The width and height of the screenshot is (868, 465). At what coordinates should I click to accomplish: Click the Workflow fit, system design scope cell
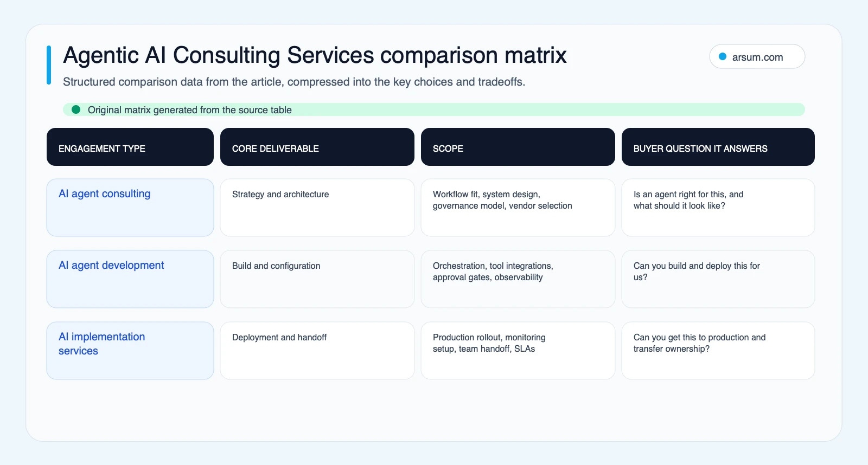point(518,208)
